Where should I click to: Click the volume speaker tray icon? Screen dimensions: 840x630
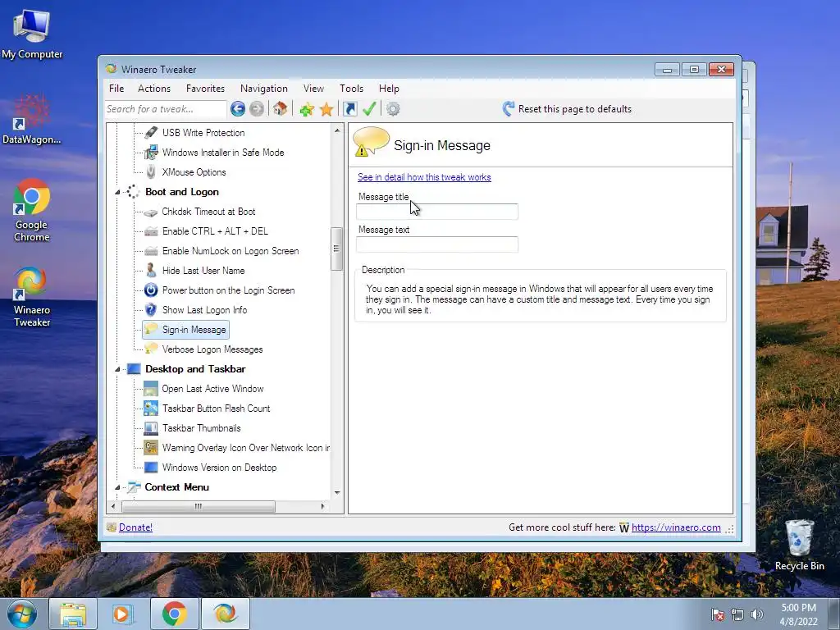coord(757,614)
